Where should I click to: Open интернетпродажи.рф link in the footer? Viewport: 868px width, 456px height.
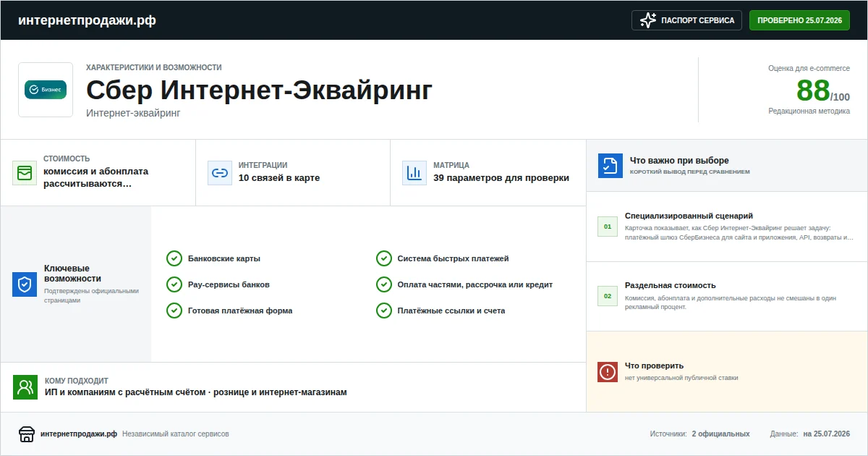79,434
